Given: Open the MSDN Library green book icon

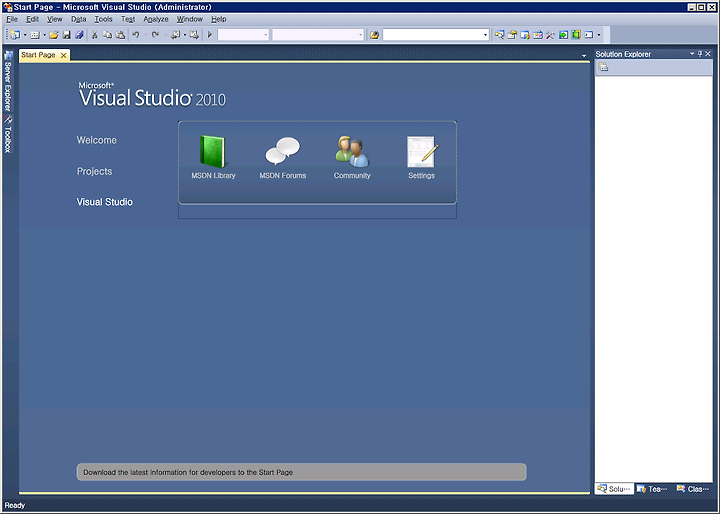Looking at the screenshot, I should click(213, 152).
